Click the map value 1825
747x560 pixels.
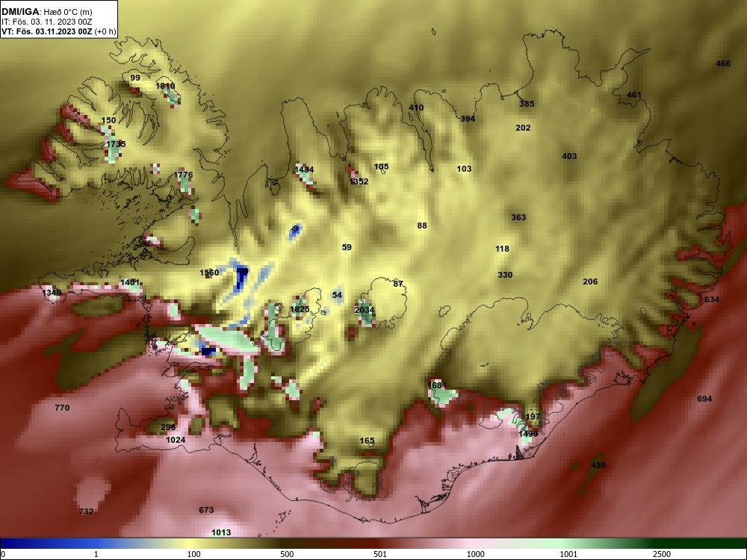point(300,310)
